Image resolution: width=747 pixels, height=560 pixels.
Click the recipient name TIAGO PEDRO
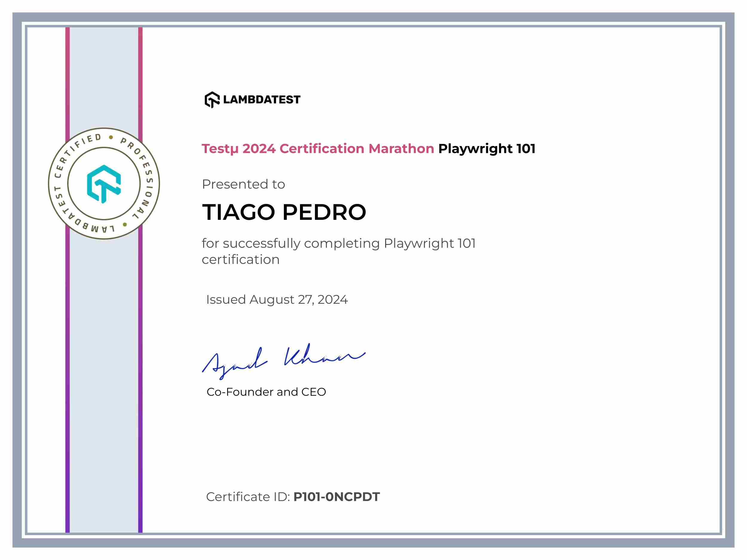(284, 212)
